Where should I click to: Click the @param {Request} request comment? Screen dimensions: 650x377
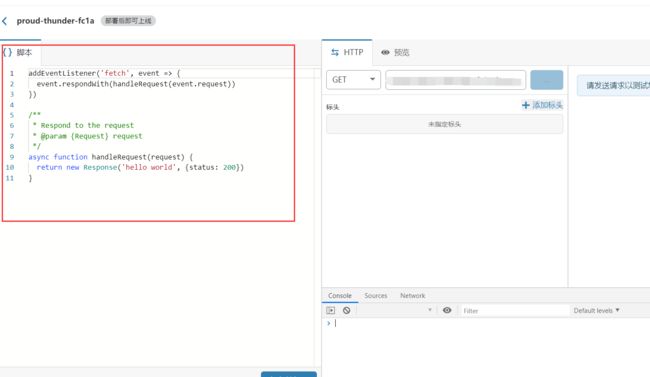tap(91, 136)
